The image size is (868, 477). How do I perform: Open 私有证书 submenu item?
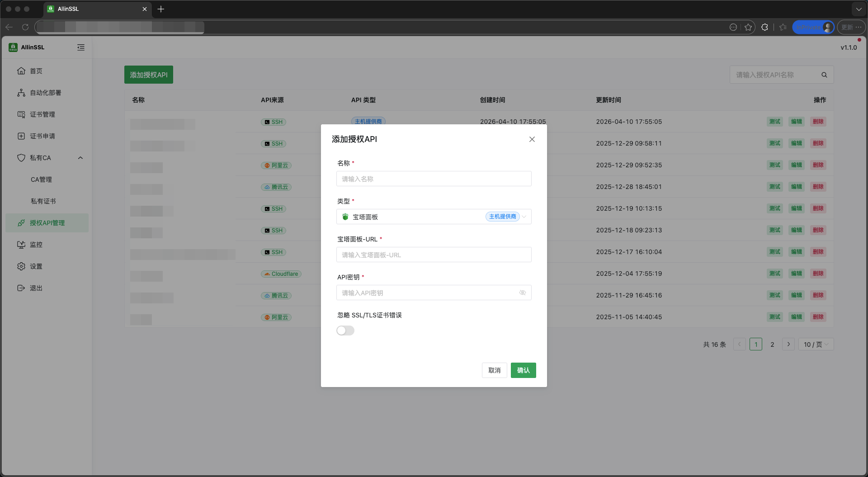(47, 201)
